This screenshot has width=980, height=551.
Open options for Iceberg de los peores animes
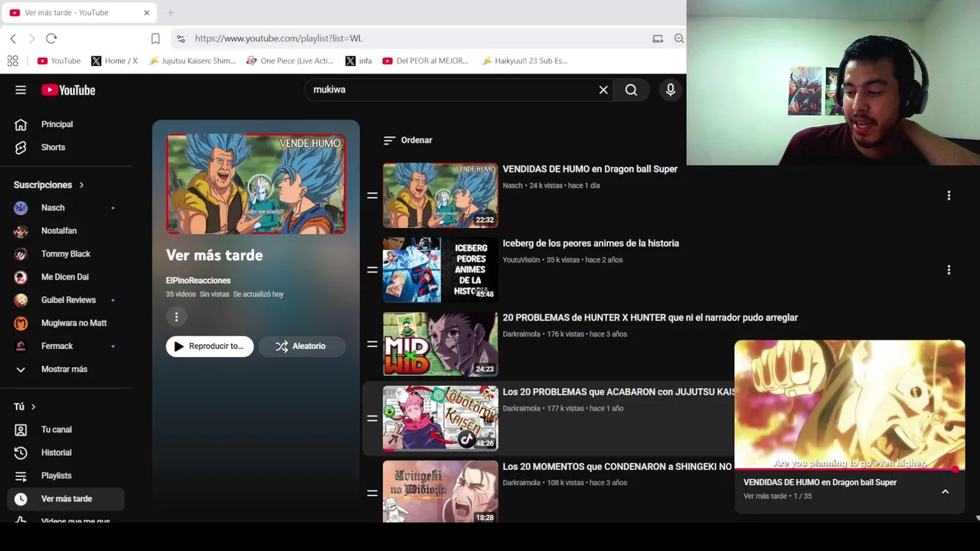point(949,270)
